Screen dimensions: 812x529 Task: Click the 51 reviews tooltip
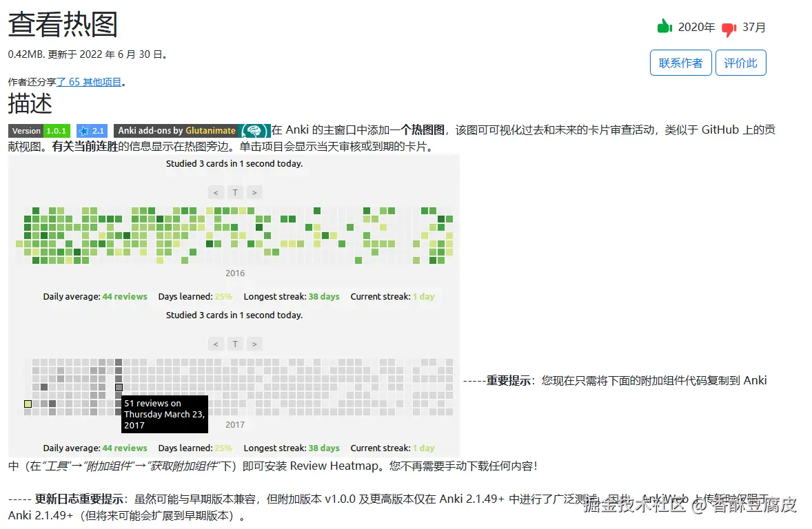165,414
